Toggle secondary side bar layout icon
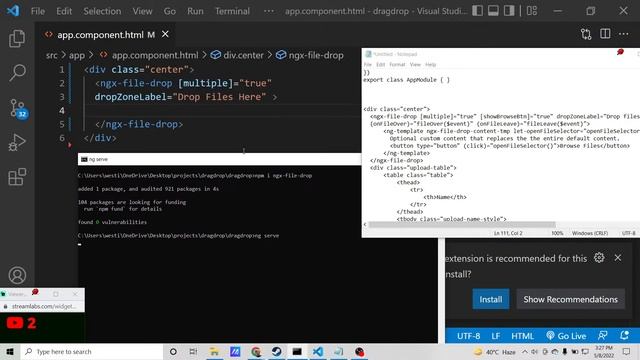 (509, 11)
